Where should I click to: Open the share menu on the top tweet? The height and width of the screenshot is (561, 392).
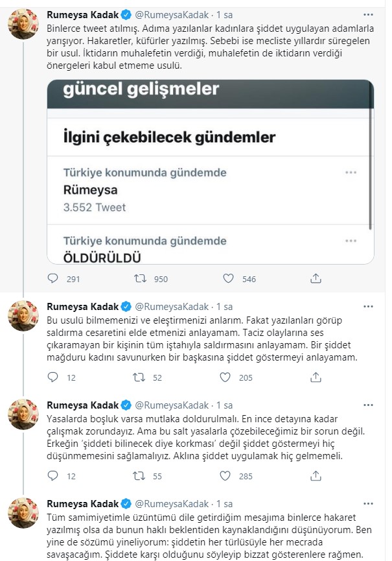[316, 278]
